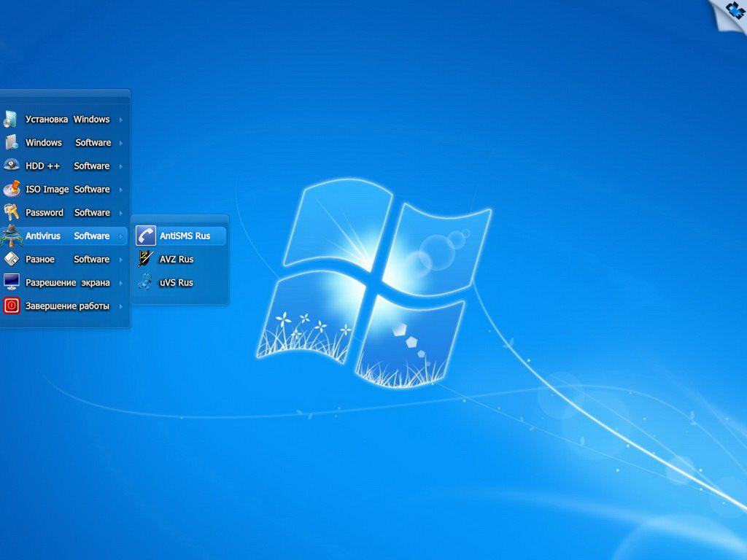Click the HDD ++ hard disk icon
Image resolution: width=747 pixels, height=560 pixels.
(12, 166)
